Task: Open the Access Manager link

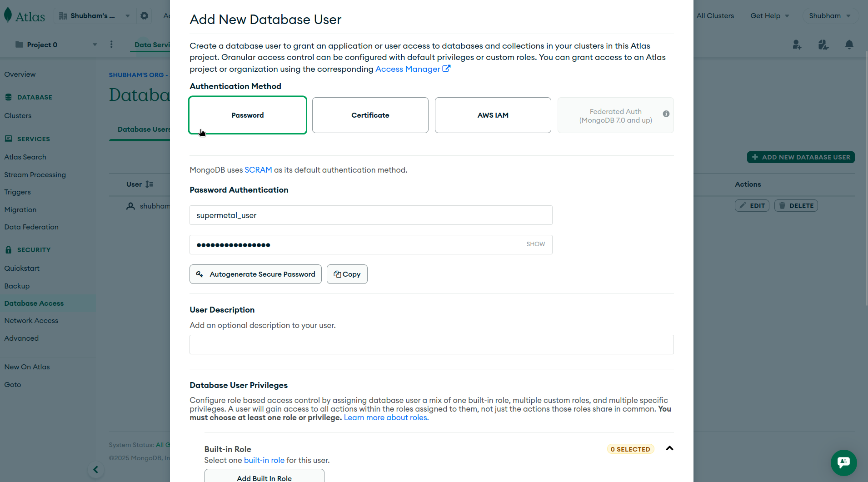Action: pyautogui.click(x=408, y=69)
